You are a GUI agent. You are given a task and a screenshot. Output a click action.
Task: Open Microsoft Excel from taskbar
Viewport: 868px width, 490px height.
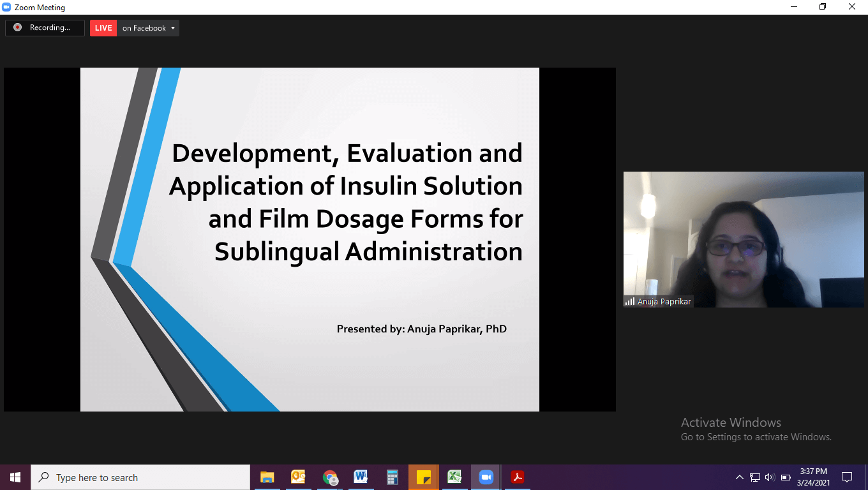(x=454, y=477)
